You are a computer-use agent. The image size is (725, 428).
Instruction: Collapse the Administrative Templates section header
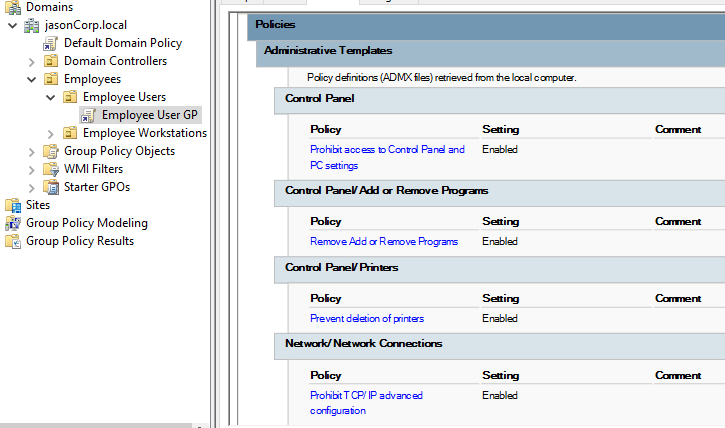[x=327, y=50]
